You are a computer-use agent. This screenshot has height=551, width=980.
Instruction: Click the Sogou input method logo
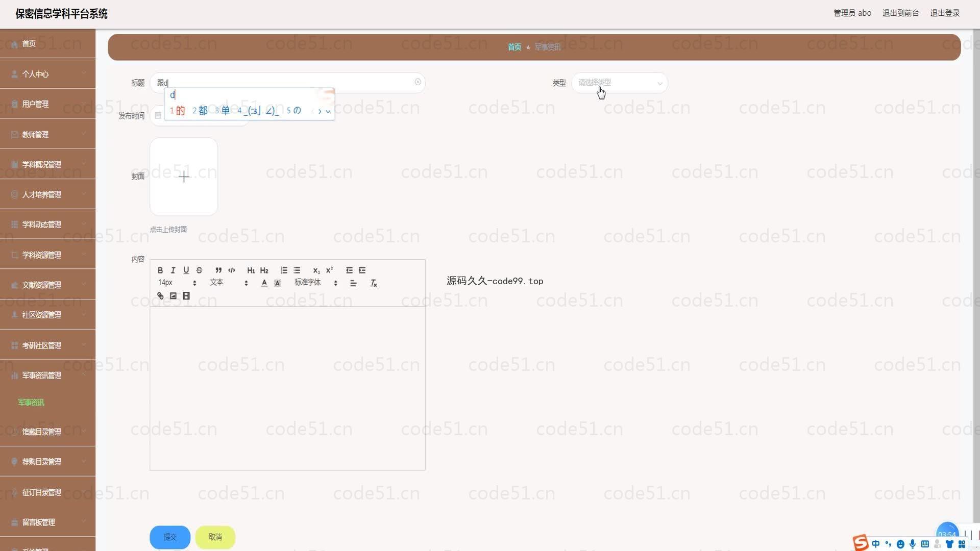[x=861, y=543]
